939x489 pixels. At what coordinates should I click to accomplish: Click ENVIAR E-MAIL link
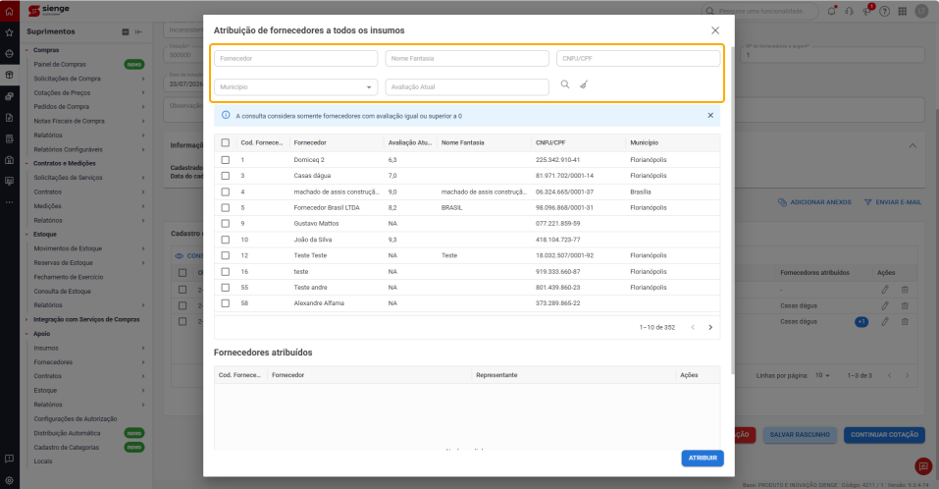pos(893,202)
